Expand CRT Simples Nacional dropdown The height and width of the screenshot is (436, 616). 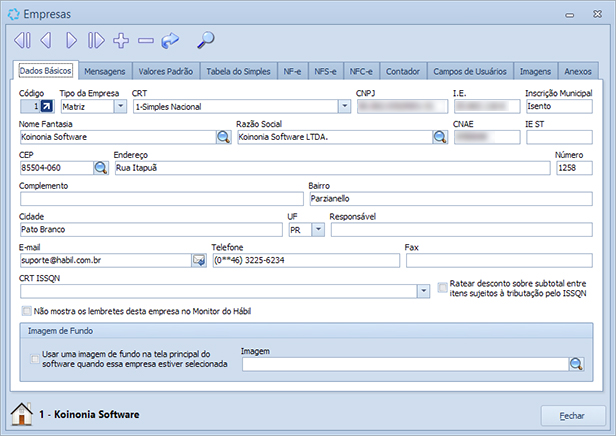344,106
